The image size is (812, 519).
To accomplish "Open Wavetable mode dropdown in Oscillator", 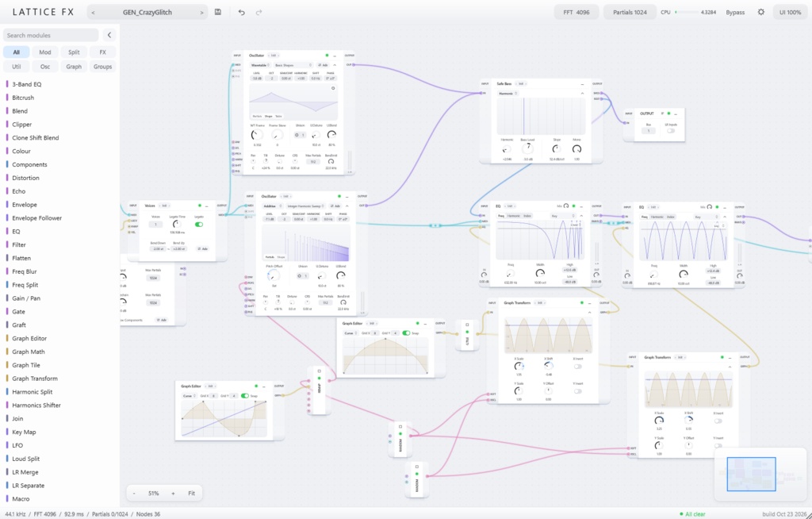I will (260, 65).
